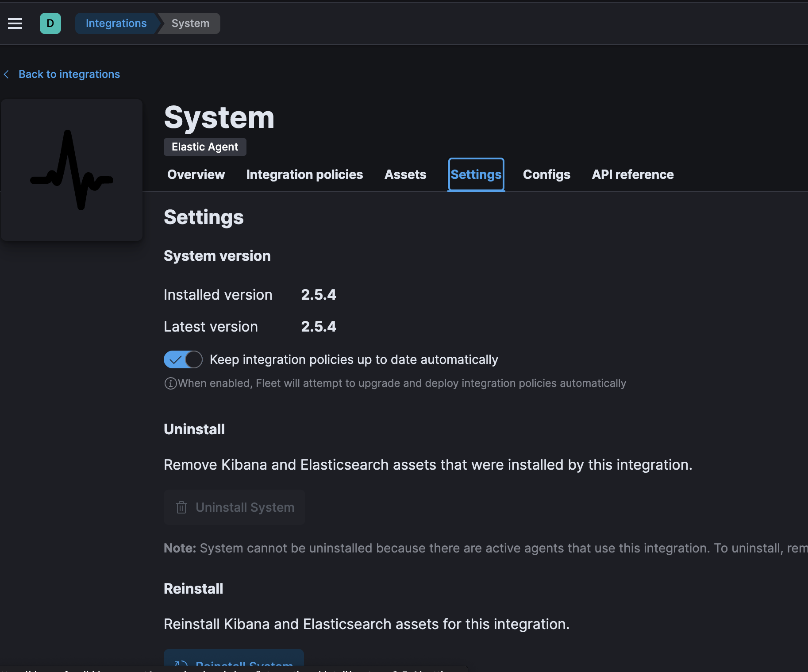Select the Settings tab
The image size is (808, 672).
tap(476, 174)
